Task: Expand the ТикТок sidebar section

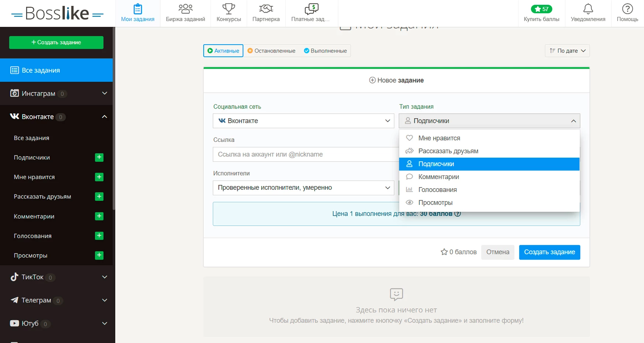Action: [56, 277]
